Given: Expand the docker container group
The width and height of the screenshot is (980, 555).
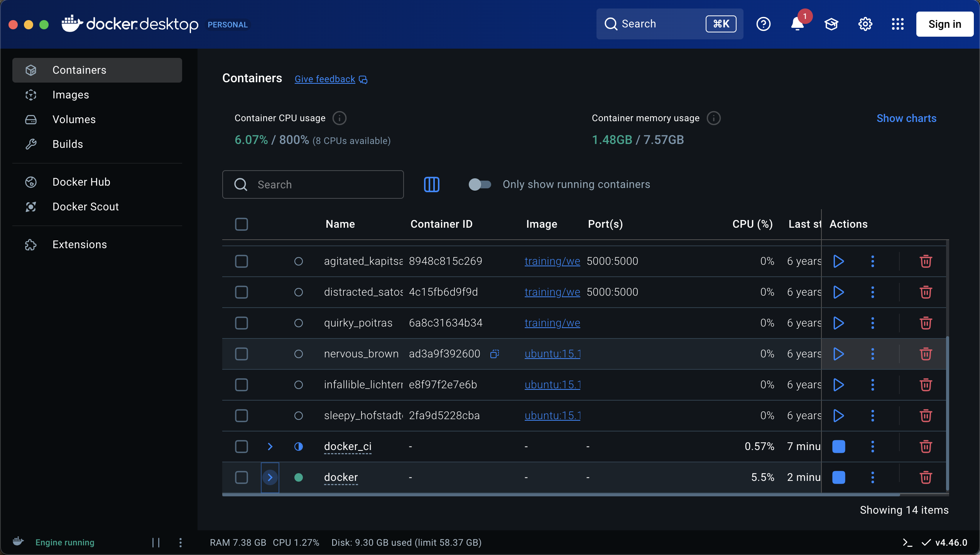Looking at the screenshot, I should click(270, 477).
